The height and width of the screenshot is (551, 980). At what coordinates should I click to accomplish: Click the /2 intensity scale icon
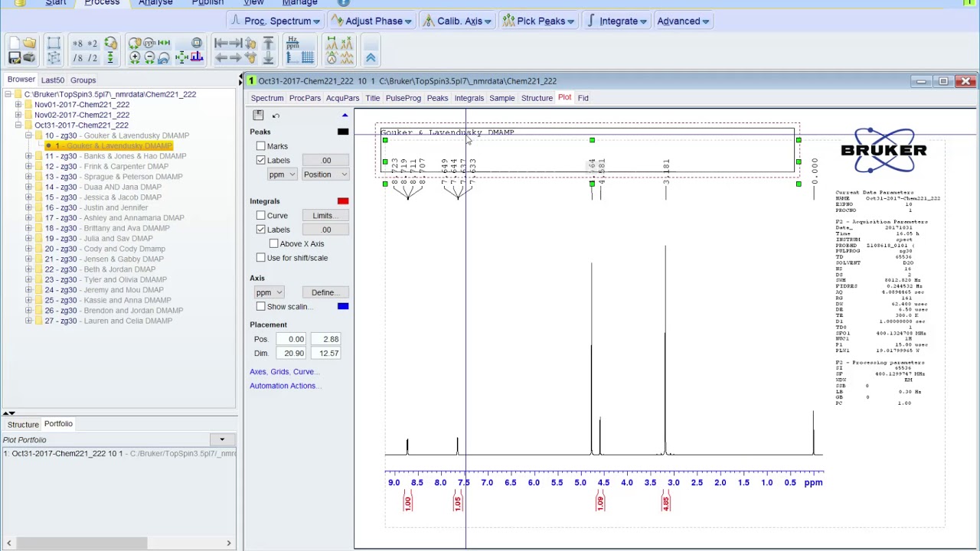coord(93,58)
